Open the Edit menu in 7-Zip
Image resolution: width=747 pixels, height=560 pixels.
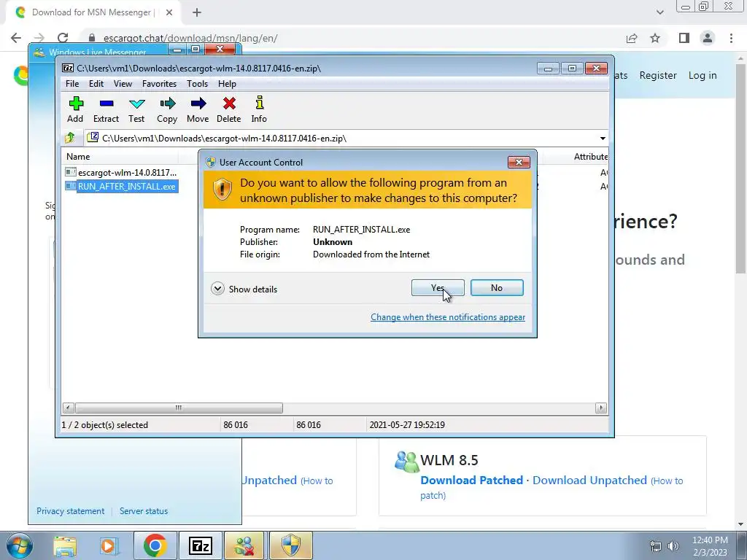pyautogui.click(x=96, y=84)
